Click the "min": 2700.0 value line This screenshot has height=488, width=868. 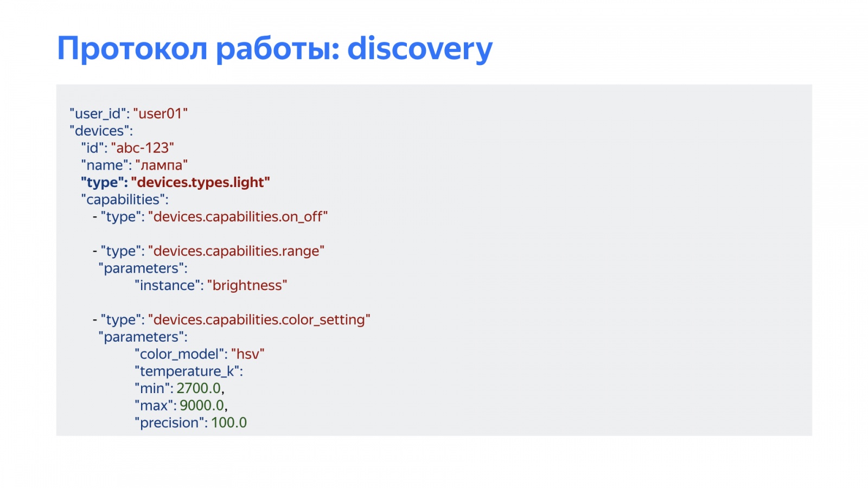180,388
